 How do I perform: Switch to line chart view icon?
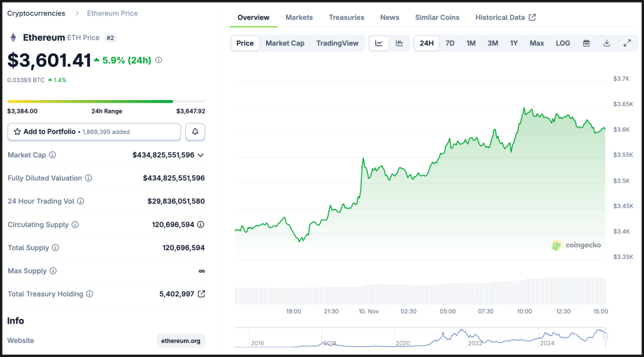coord(379,43)
